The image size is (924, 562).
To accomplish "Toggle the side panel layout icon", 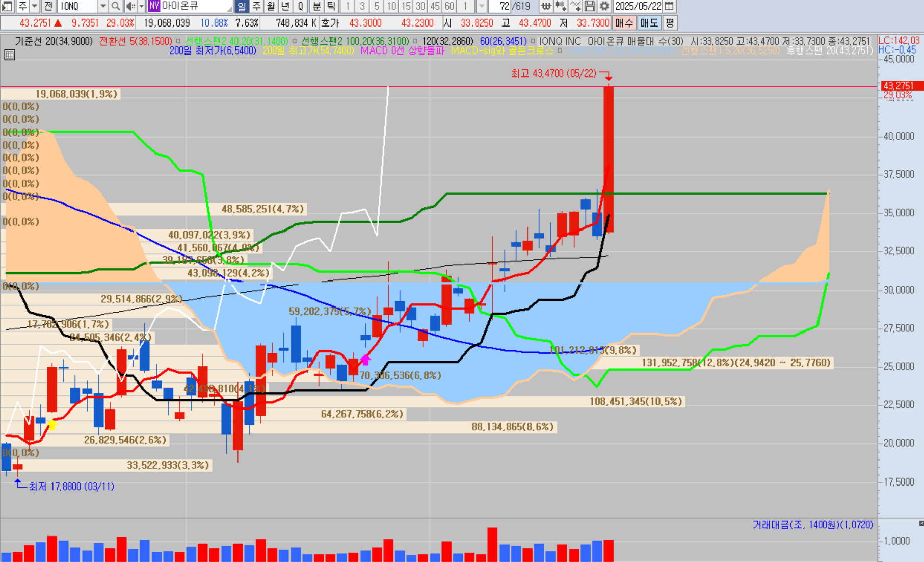I will pos(7,6).
